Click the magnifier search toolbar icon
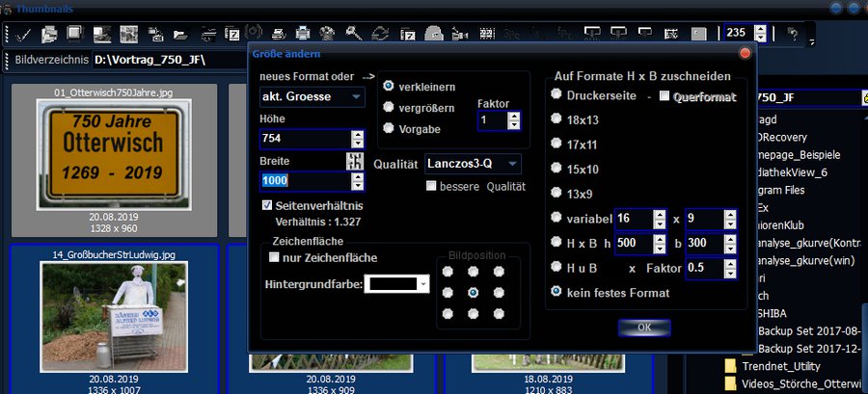 (353, 34)
